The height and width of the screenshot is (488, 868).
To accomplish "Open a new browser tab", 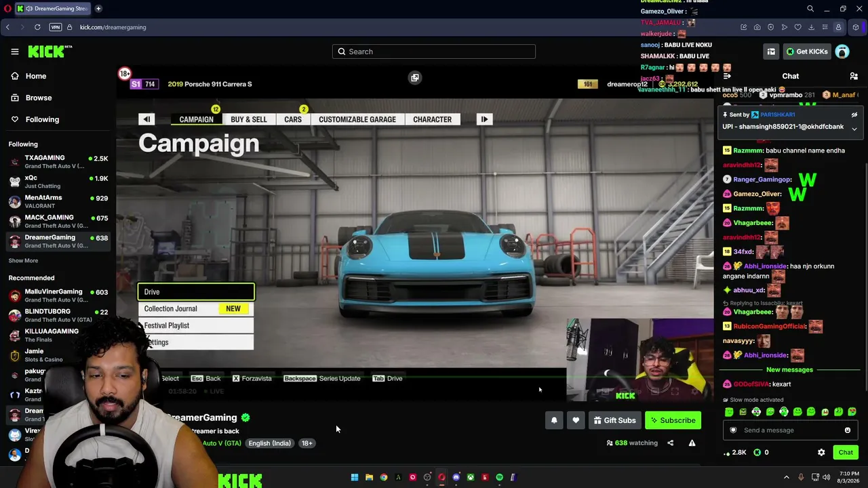I will 98,9.
